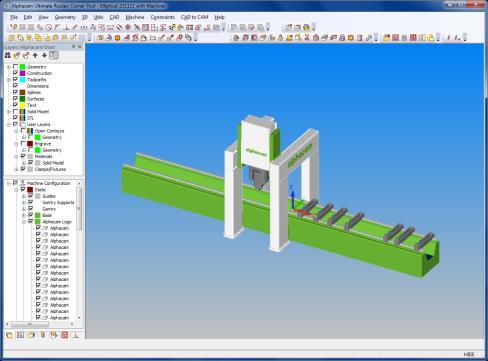Open the Geometry menu

click(65, 17)
